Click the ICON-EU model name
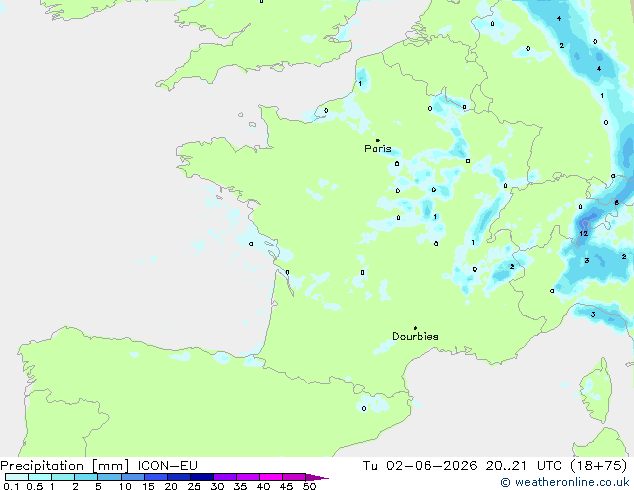 [168, 466]
